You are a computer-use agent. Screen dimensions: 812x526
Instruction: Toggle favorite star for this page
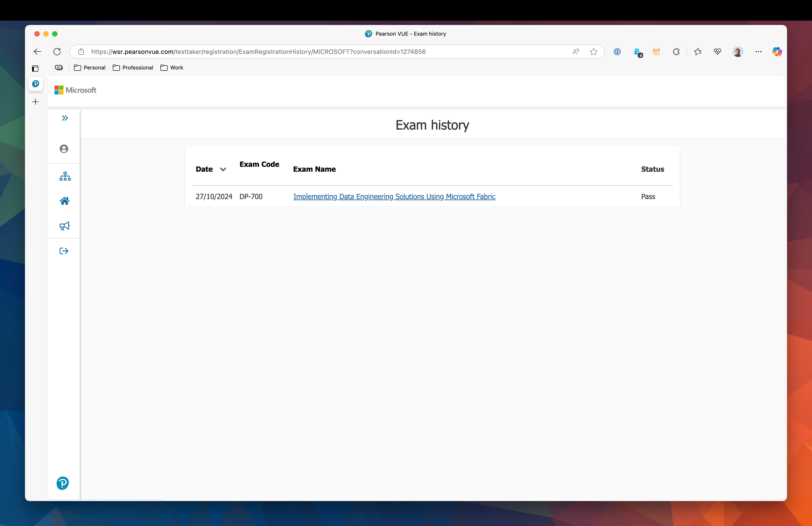[593, 51]
